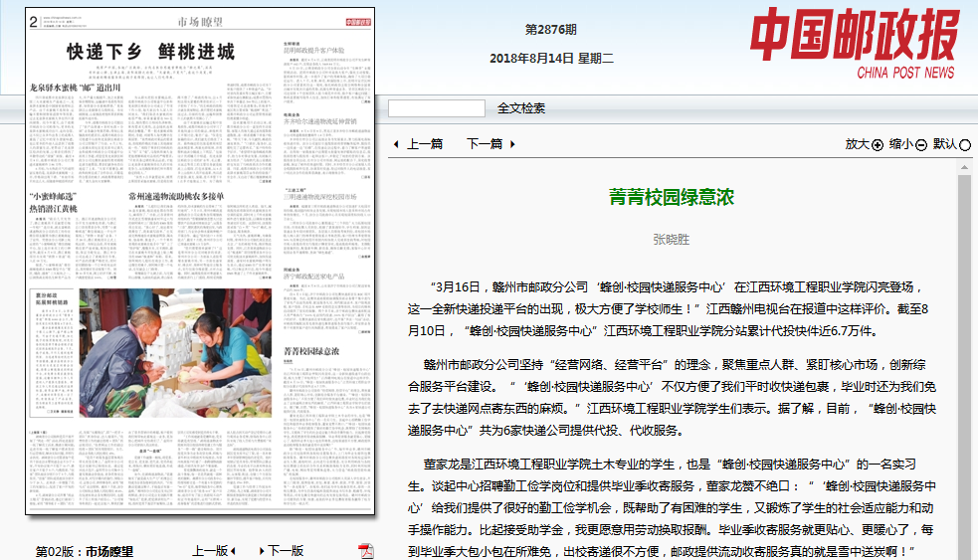This screenshot has height=560, width=978.
Task: Click the default size circle icon
Action: pyautogui.click(x=965, y=145)
